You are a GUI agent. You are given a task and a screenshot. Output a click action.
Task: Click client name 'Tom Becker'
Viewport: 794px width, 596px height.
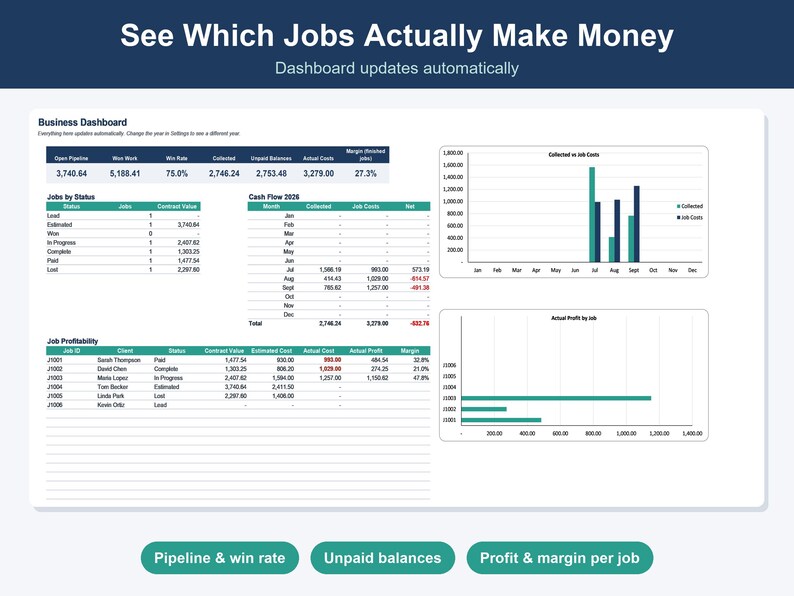tap(112, 387)
